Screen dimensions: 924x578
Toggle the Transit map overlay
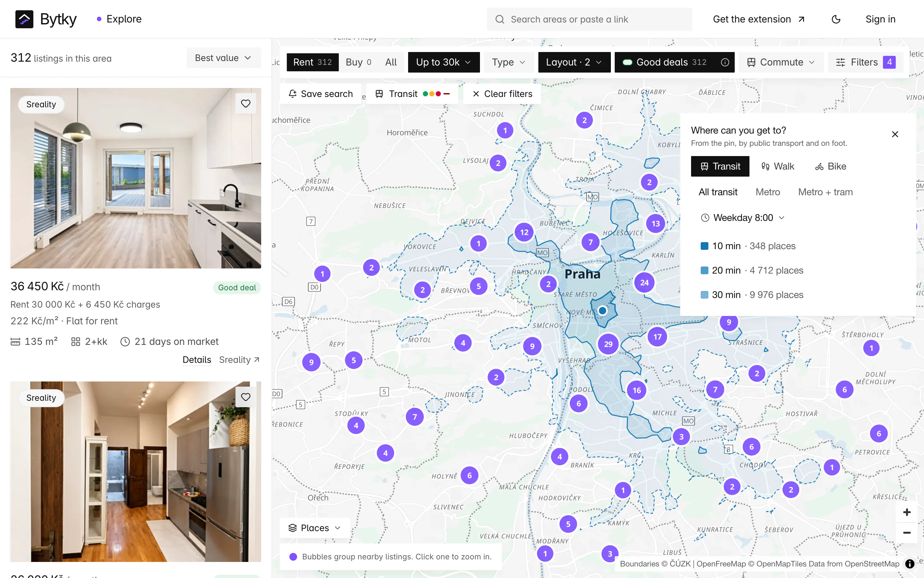pos(412,94)
